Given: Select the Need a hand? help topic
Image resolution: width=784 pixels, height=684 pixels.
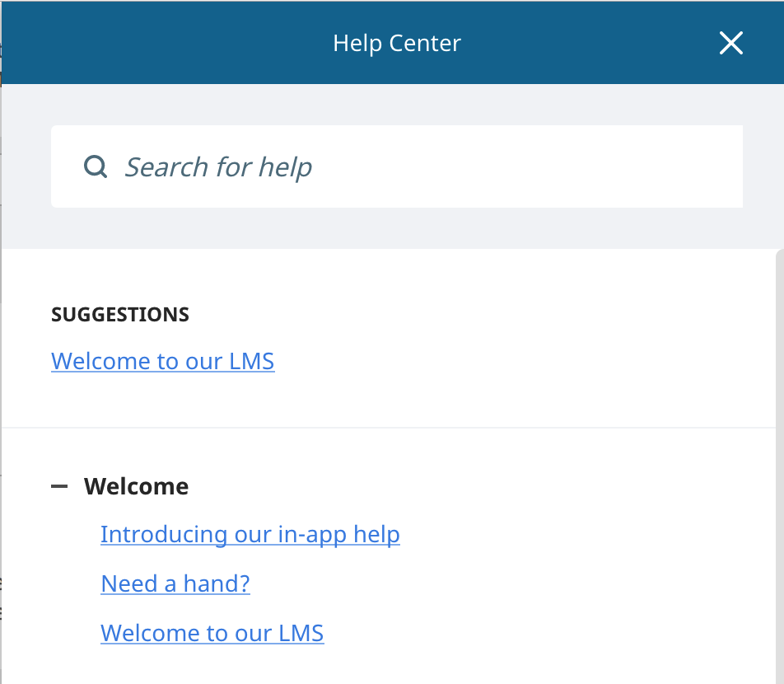Looking at the screenshot, I should point(175,583).
